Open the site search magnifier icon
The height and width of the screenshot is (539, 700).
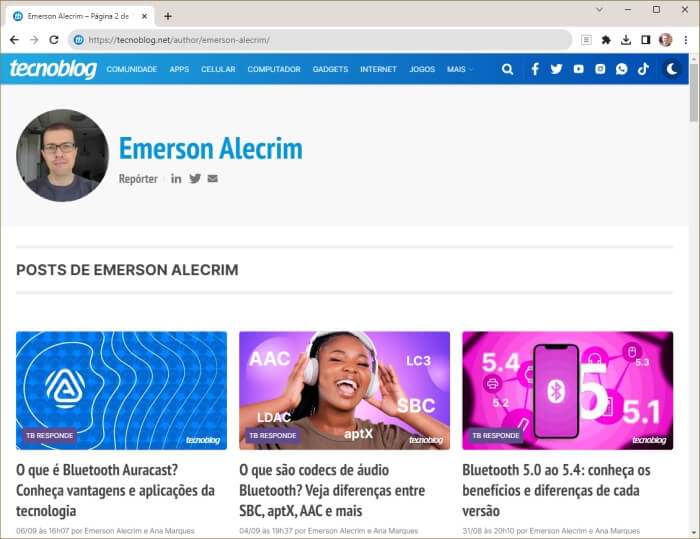click(x=507, y=69)
